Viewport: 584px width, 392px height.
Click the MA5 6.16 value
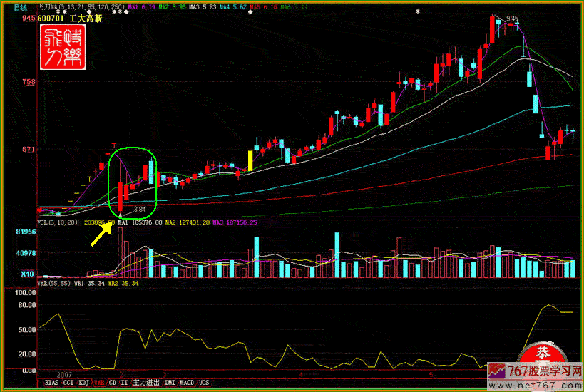pyautogui.click(x=263, y=6)
